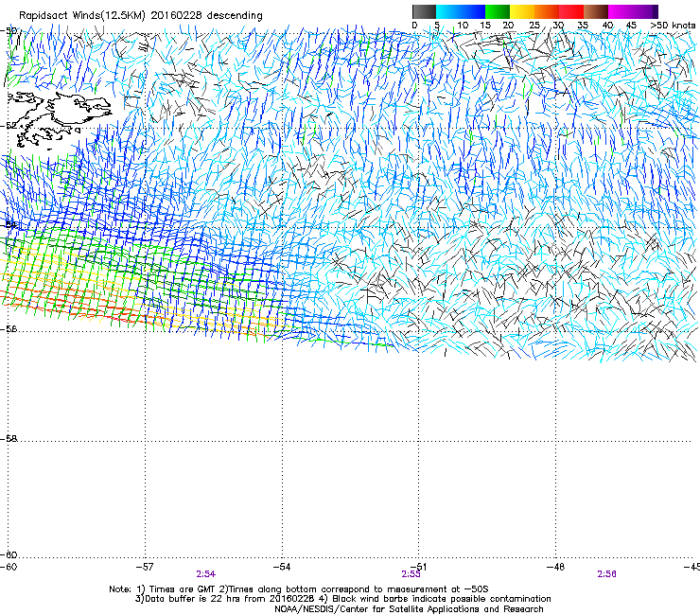Click the cyan 5-10 knots legend swatch
This screenshot has height=615, width=700.
(448, 11)
